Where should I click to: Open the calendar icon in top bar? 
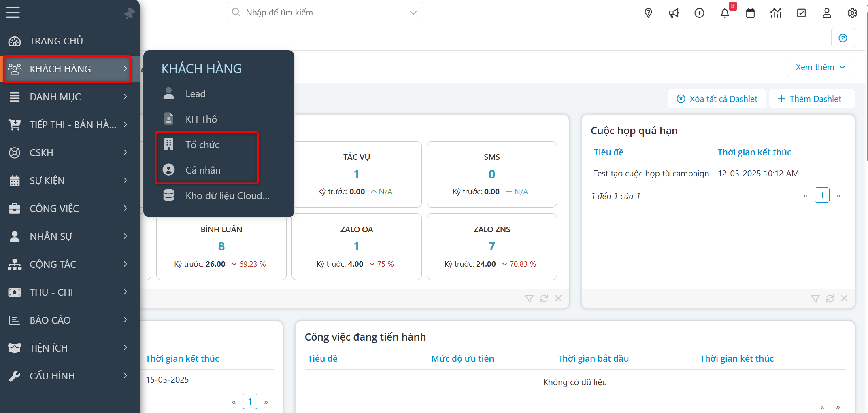[750, 13]
